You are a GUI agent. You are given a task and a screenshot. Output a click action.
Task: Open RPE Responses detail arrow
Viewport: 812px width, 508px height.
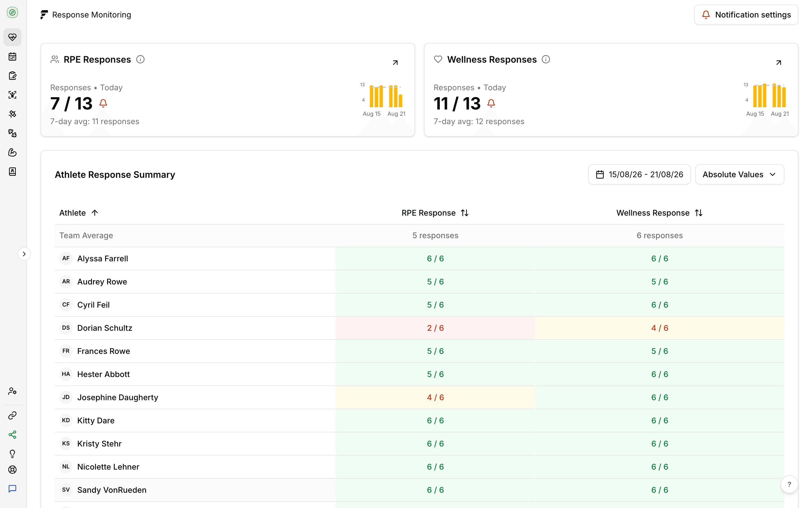(395, 63)
